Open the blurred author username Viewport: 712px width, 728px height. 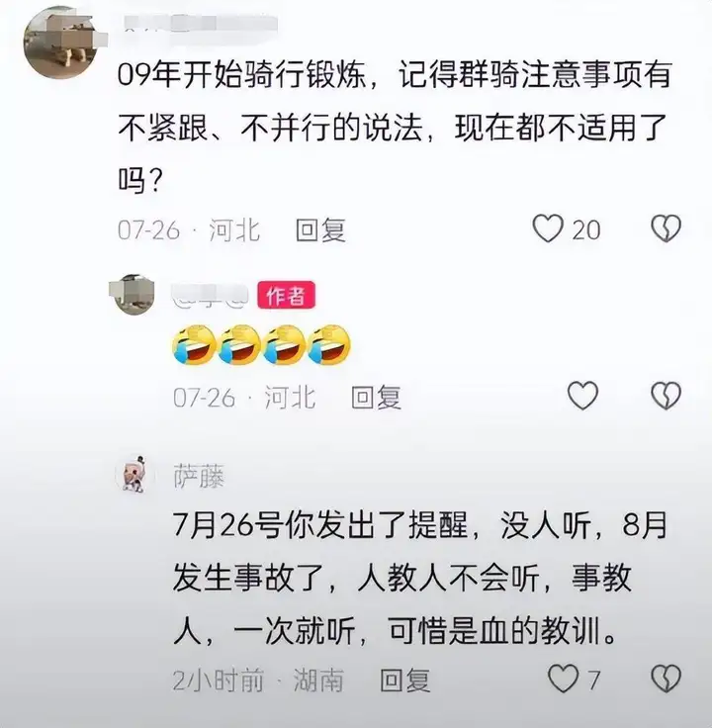click(x=211, y=296)
